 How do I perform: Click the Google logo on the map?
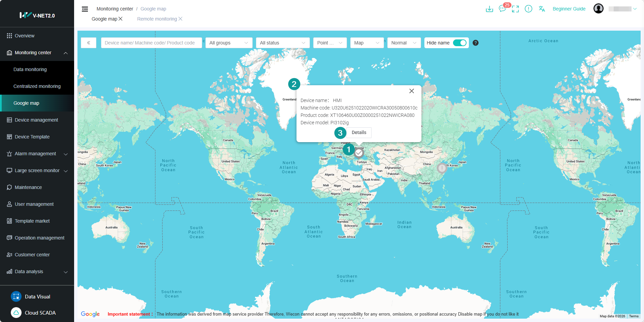point(90,314)
